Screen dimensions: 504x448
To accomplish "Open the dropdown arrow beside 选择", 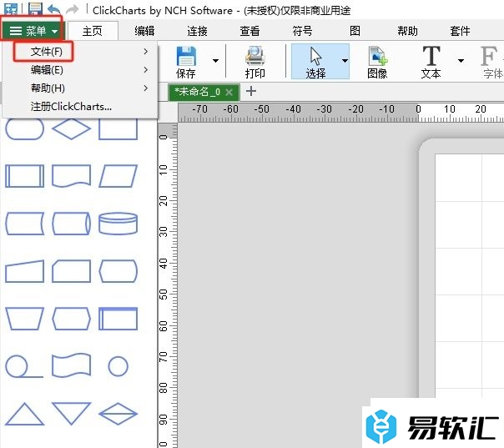I will pos(345,61).
